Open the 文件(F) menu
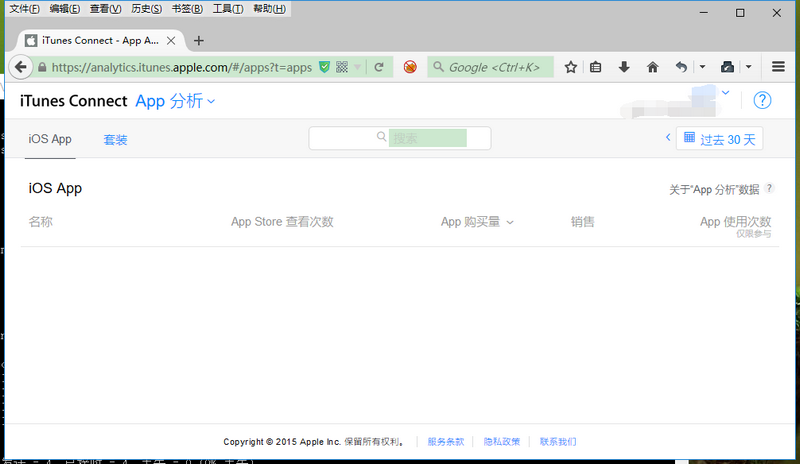The image size is (800, 464). coord(24,9)
